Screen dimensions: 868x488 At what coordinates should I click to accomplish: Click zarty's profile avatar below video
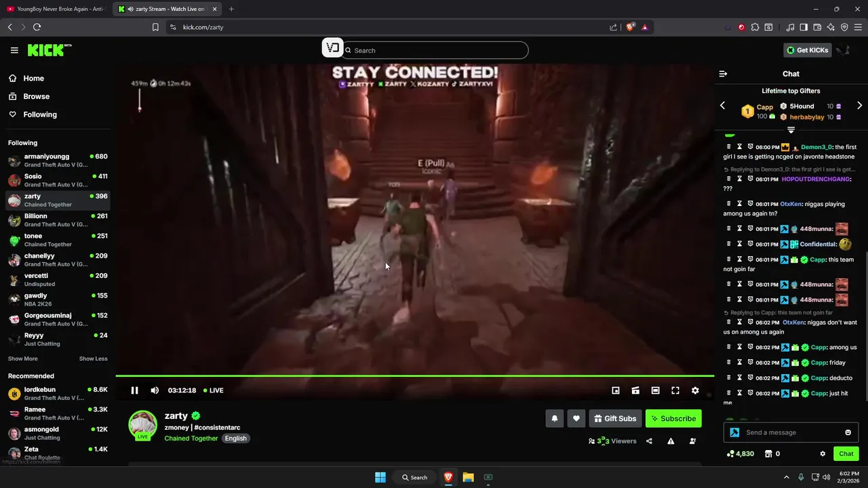tap(143, 425)
